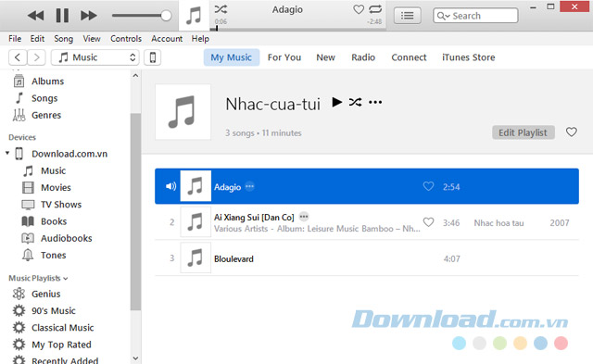Screen dimensions: 593x364
Task: Click the sidebar scroll up arrow
Action: 136,76
